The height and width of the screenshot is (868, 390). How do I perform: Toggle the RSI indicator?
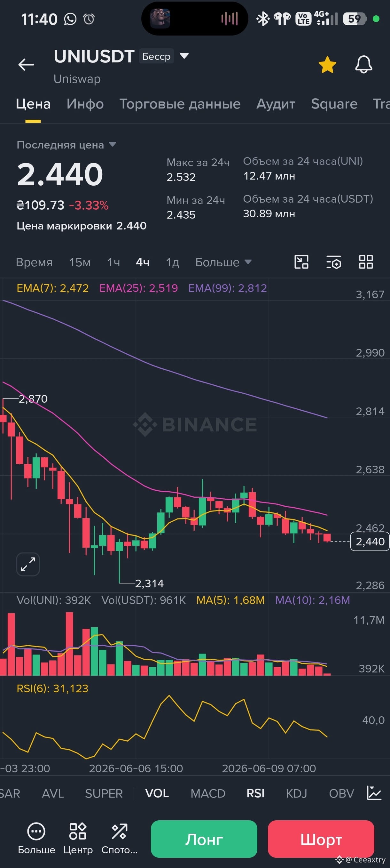(x=255, y=793)
